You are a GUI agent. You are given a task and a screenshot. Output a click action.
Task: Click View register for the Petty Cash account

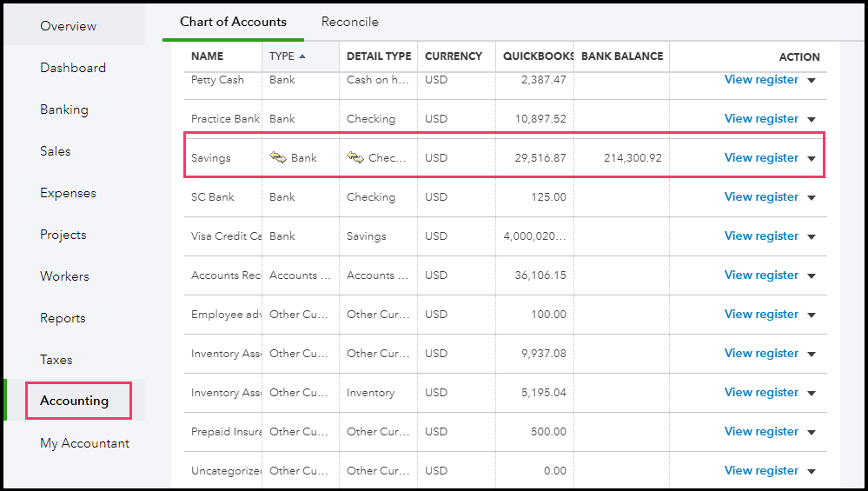(x=761, y=79)
